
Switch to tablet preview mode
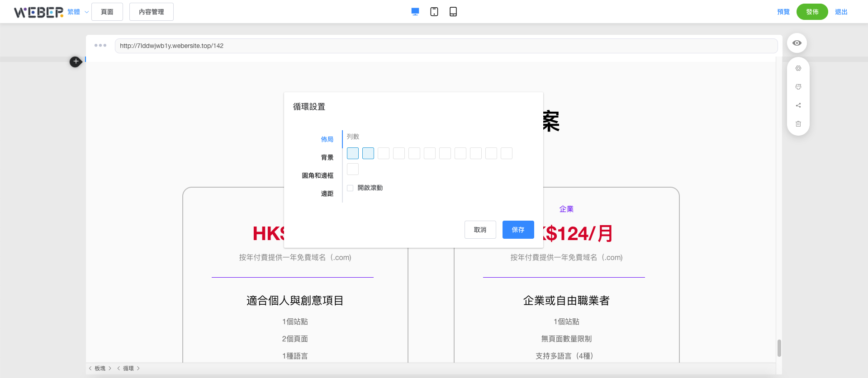point(434,12)
